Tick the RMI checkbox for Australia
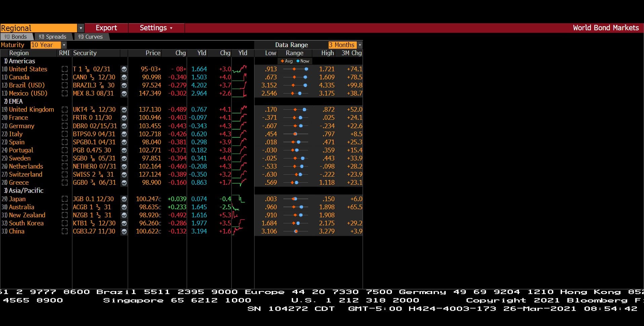This screenshot has height=326, width=644. (x=65, y=207)
